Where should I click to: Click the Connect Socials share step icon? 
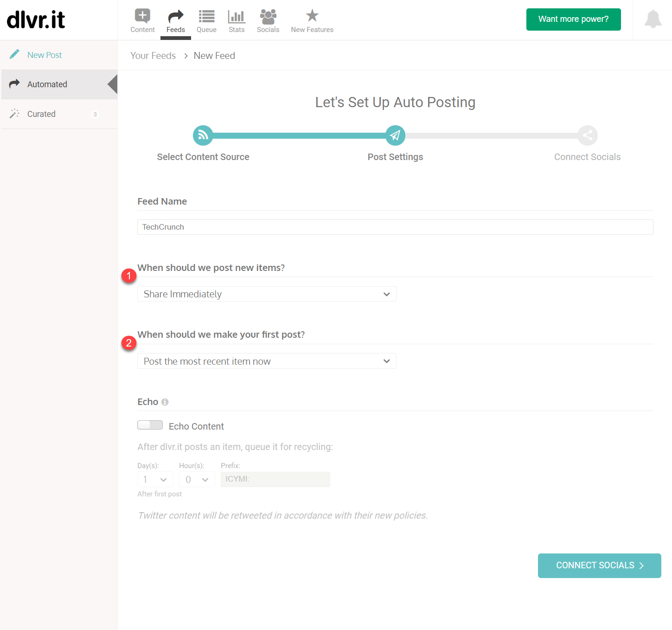pyautogui.click(x=588, y=135)
